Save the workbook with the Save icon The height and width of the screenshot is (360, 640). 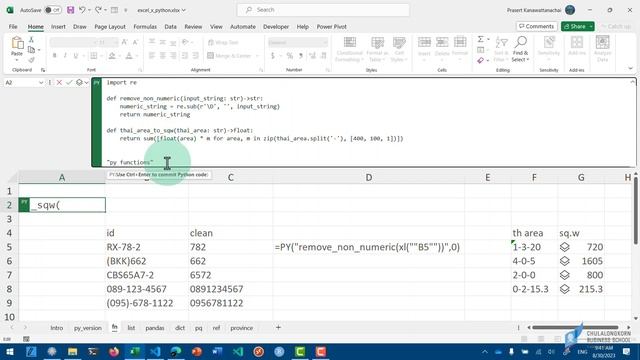click(x=70, y=10)
